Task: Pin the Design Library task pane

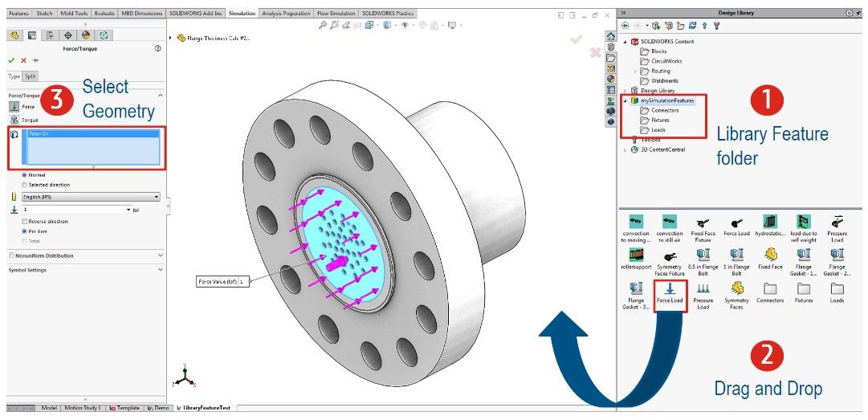Action: [858, 13]
